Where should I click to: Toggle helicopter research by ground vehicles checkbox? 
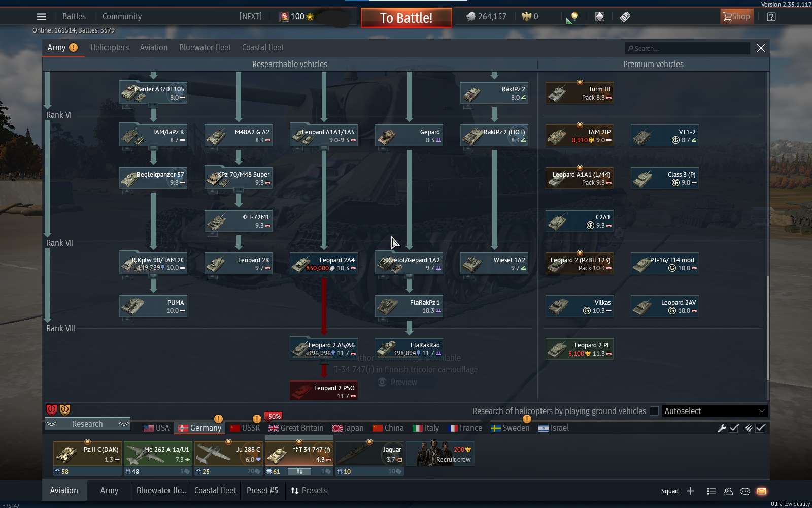654,411
